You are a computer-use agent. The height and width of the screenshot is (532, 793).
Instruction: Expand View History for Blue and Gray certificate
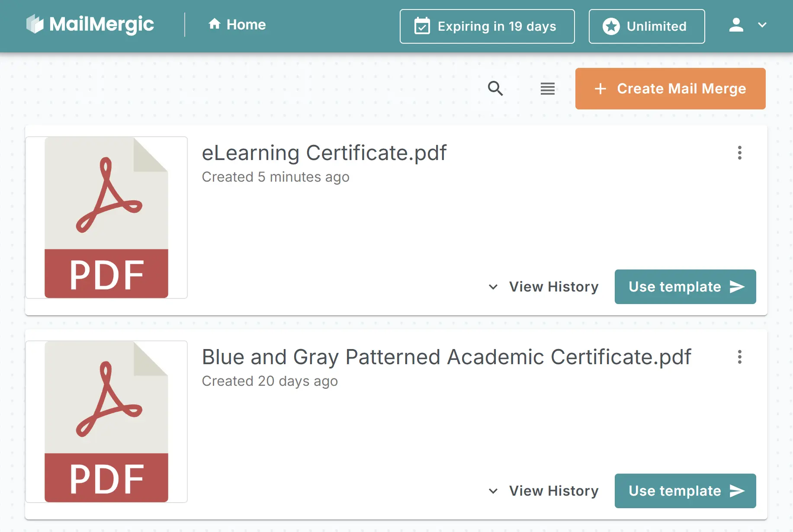[x=544, y=491]
